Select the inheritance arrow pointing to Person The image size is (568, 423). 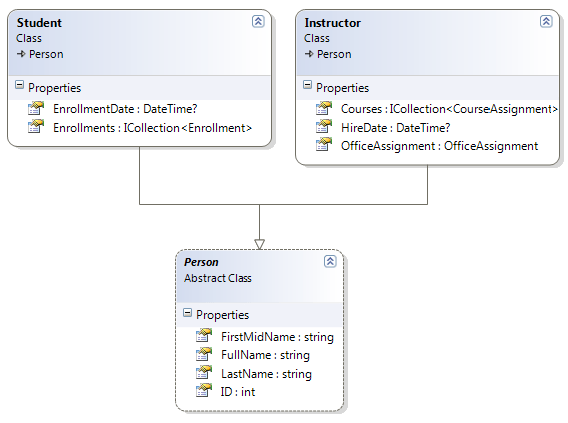tap(259, 244)
